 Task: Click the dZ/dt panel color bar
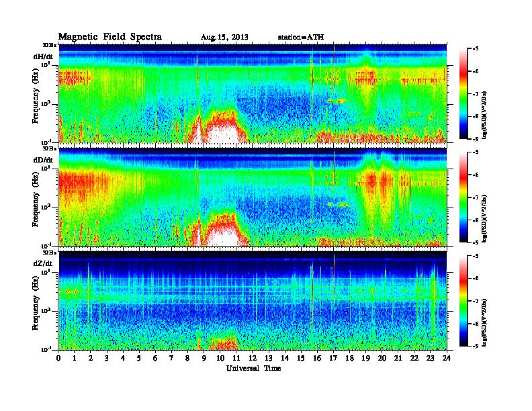(x=463, y=300)
